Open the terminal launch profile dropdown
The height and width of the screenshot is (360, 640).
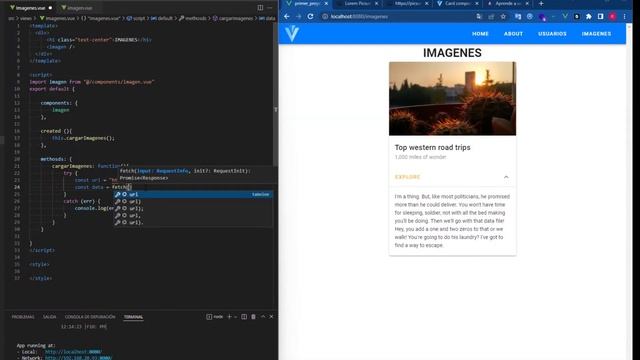[x=236, y=317]
